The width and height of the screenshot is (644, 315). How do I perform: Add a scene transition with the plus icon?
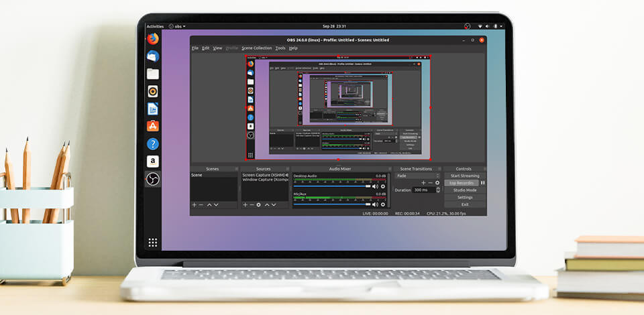(x=423, y=183)
